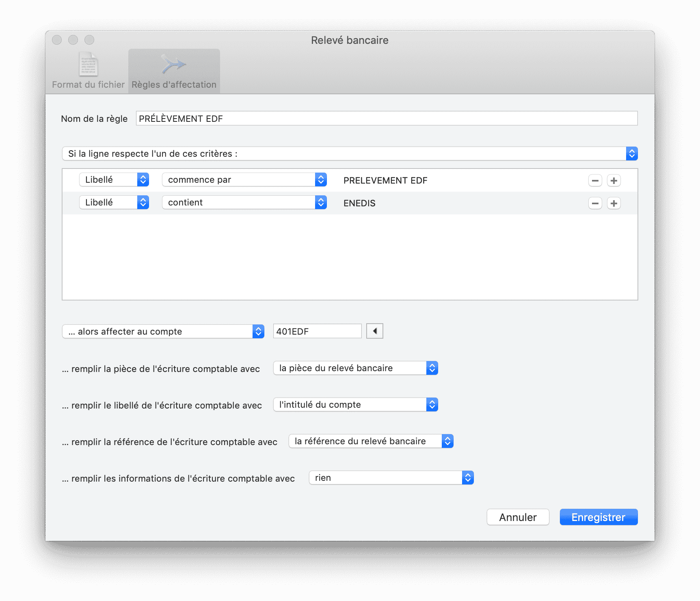This screenshot has width=700, height=601.
Task: Click the Règles d'affectation arrow icon
Action: (174, 64)
